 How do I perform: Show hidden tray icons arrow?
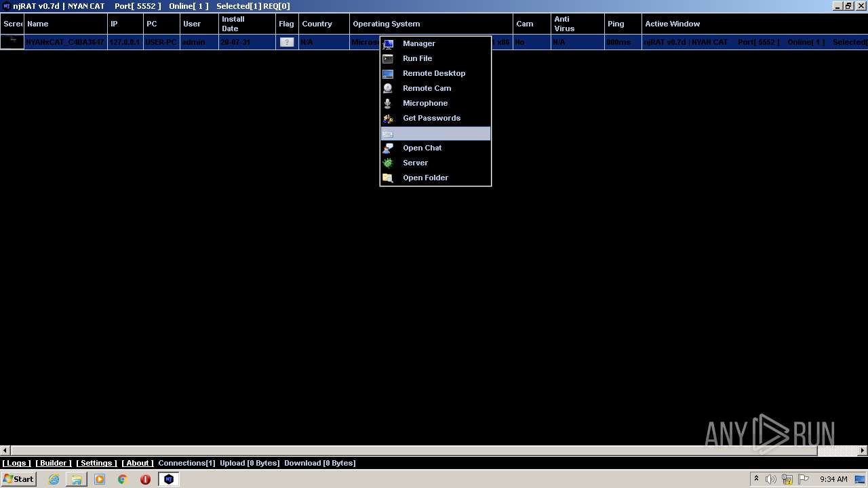(x=756, y=479)
